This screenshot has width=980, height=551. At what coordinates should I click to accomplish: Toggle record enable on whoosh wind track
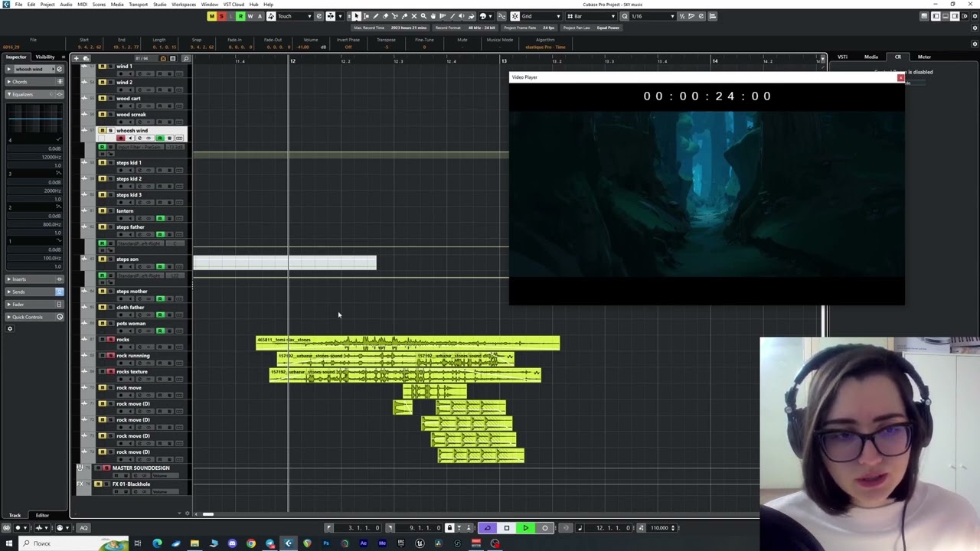click(120, 139)
